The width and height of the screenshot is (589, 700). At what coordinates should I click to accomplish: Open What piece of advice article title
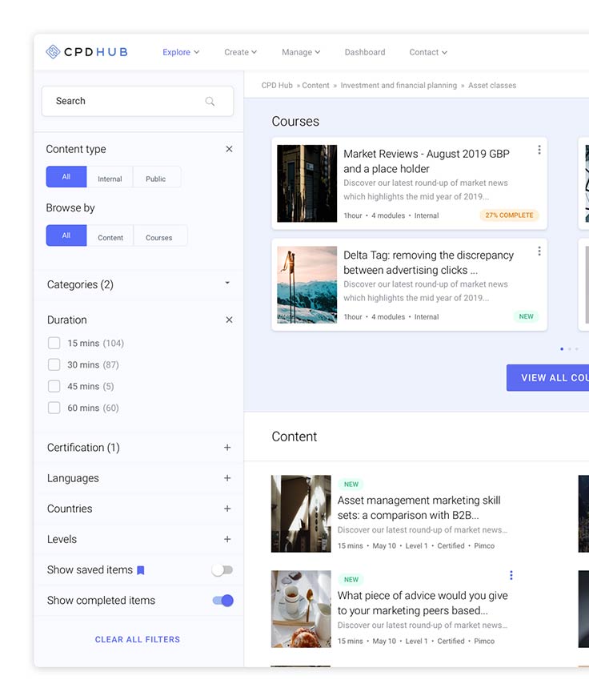click(423, 602)
